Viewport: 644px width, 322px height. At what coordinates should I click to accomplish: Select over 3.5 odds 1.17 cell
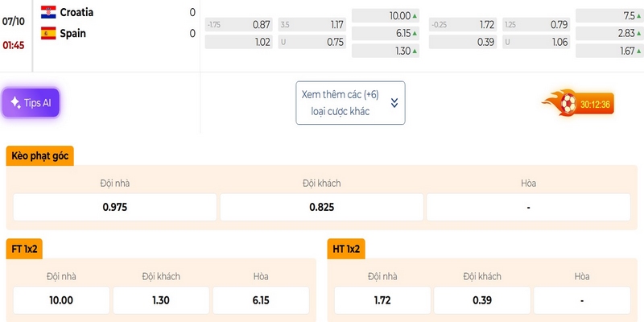tap(312, 25)
